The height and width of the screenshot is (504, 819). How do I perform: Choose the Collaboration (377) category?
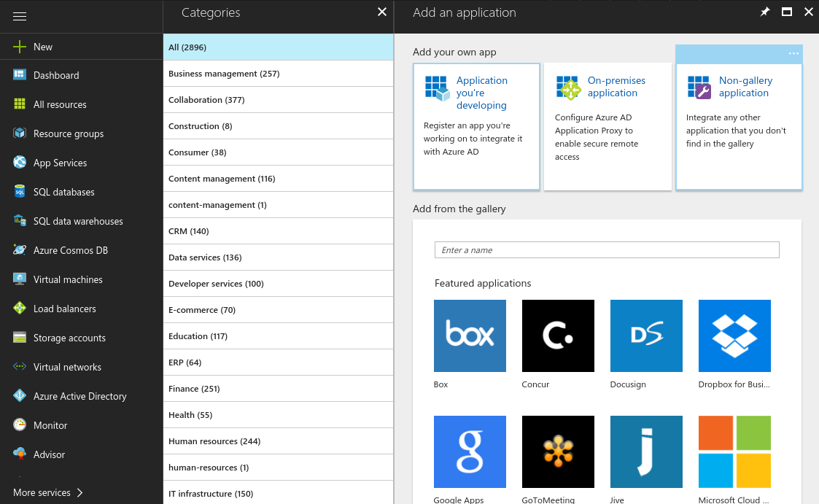tap(278, 100)
